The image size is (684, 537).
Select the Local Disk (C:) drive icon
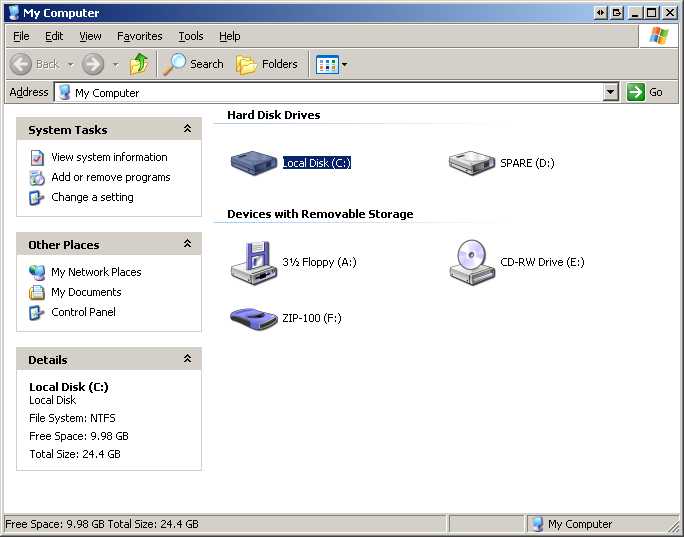[254, 163]
